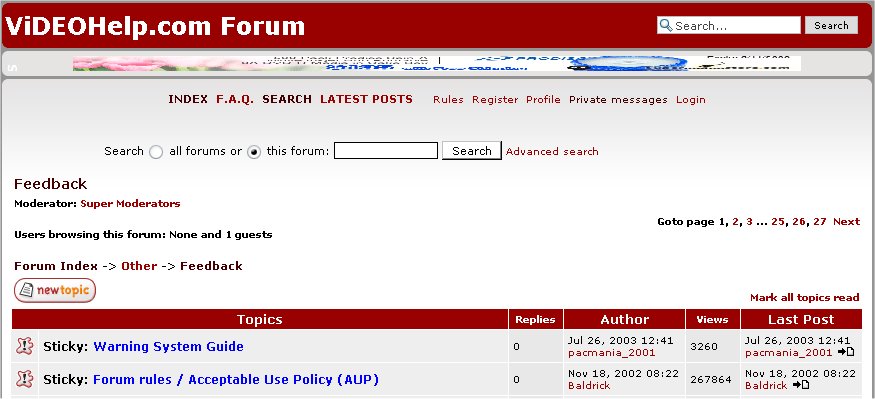Viewport: 875px width, 399px height.
Task: Open Private messages link
Action: click(618, 100)
